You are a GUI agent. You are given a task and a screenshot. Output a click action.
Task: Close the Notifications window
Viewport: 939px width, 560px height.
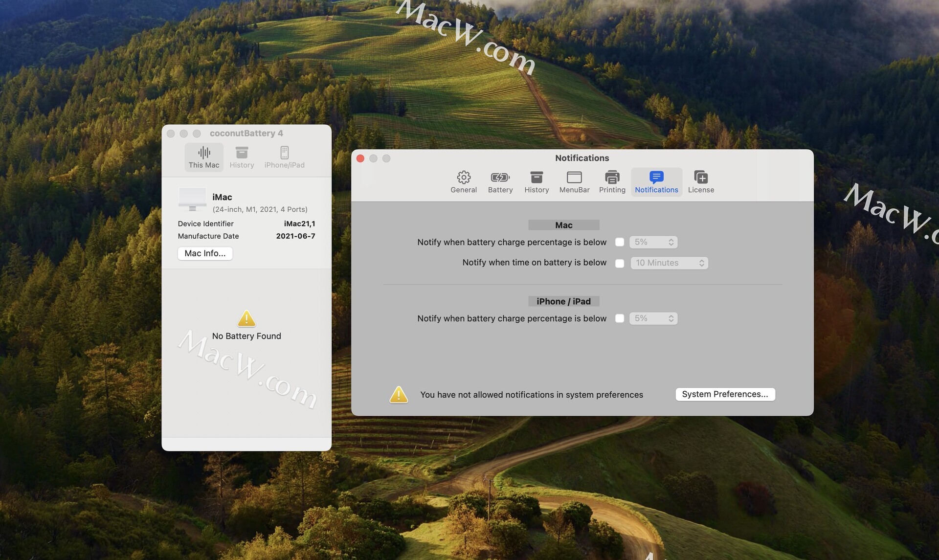pyautogui.click(x=360, y=158)
